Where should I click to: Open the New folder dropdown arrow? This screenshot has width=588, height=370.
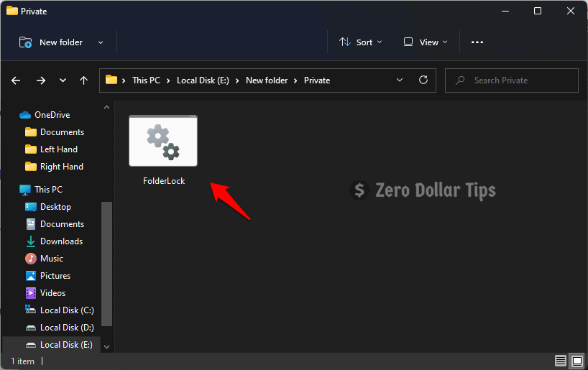(x=101, y=42)
